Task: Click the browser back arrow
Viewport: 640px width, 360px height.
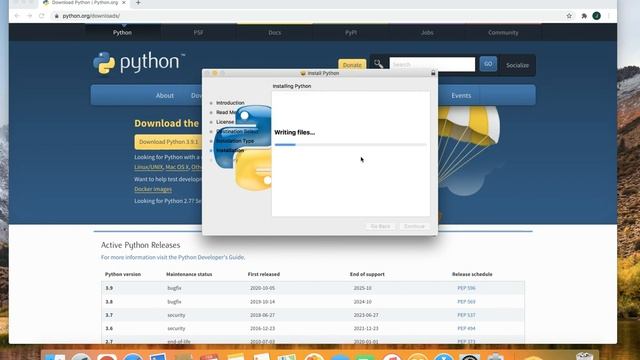Action: coord(17,16)
